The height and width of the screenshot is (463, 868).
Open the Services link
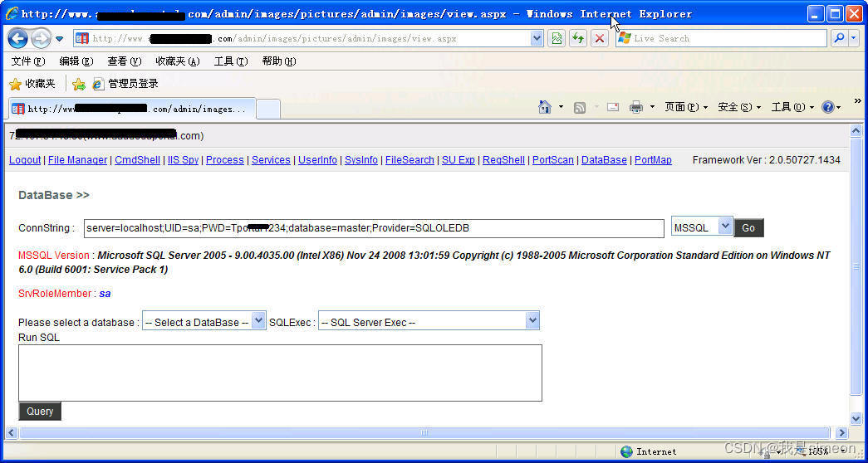tap(271, 160)
